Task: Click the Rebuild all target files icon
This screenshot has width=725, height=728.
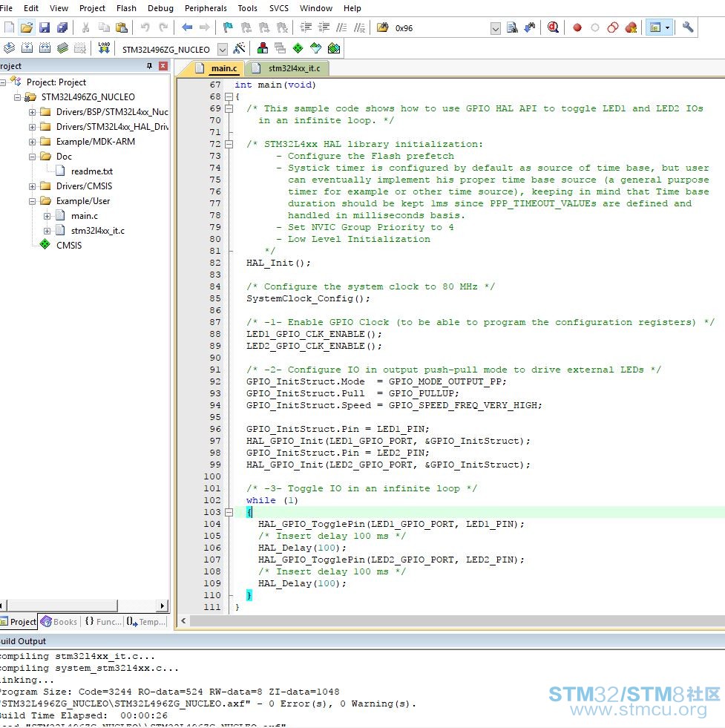Action: tap(45, 47)
